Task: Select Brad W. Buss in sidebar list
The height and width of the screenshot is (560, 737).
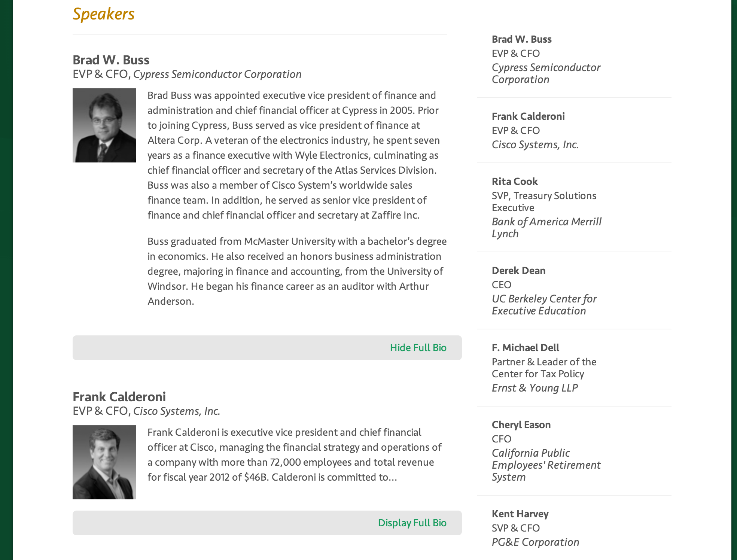Action: 521,39
